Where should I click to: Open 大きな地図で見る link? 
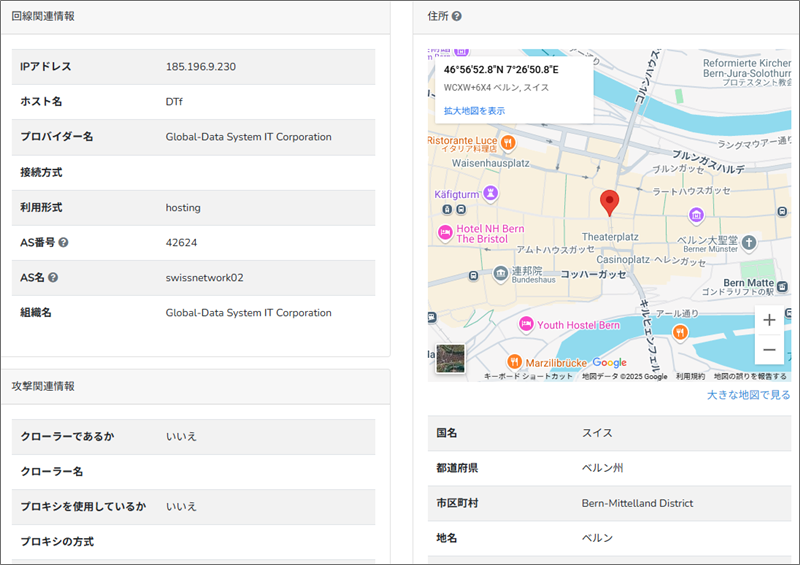(x=748, y=395)
